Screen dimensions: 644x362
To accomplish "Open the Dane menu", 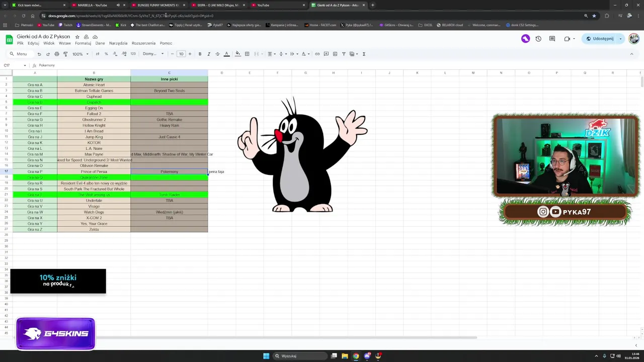I will click(x=100, y=43).
